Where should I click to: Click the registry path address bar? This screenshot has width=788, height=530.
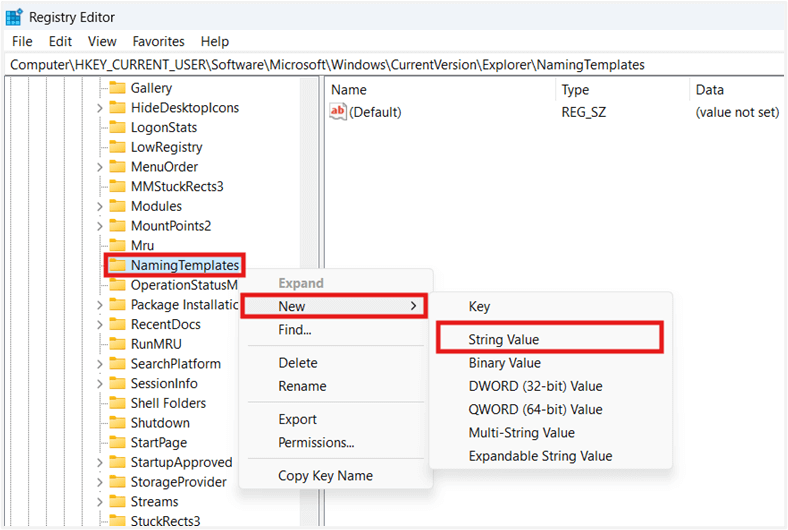tap(395, 64)
